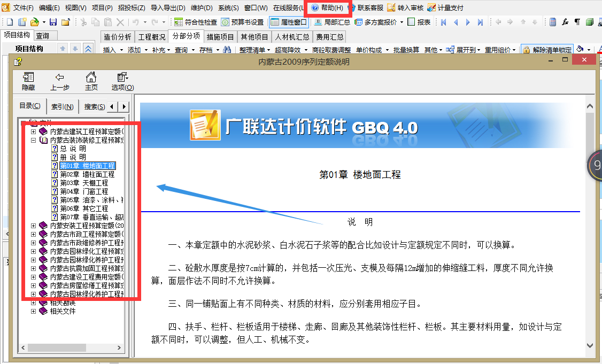The height and width of the screenshot is (364, 602).
Task: Move project item up arrow in 项目结构
Action: (63, 49)
